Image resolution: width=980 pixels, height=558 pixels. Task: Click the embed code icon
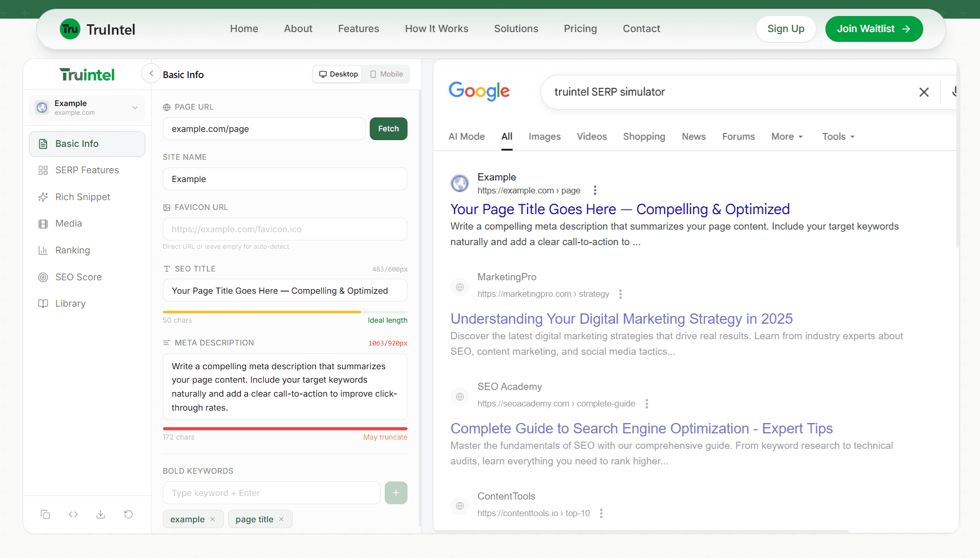73,514
